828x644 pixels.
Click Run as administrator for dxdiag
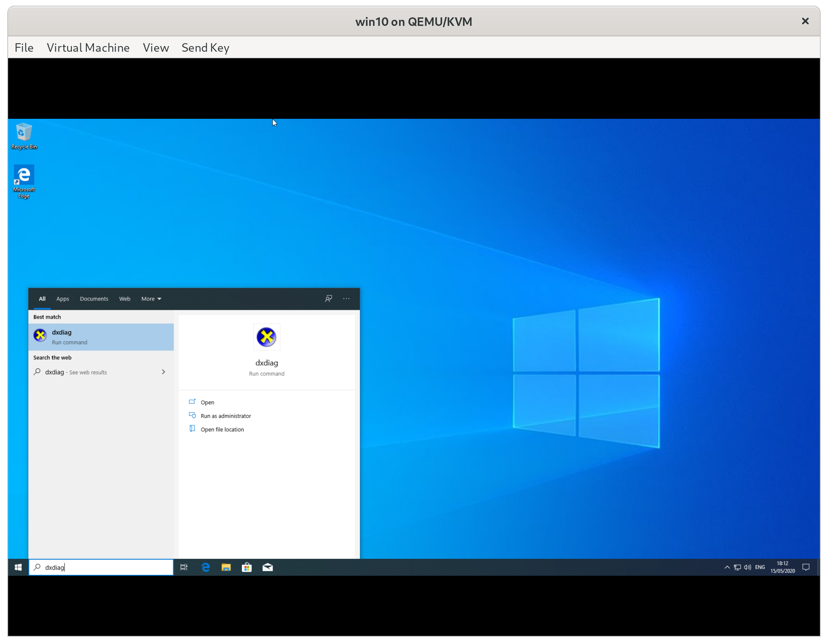pos(225,416)
